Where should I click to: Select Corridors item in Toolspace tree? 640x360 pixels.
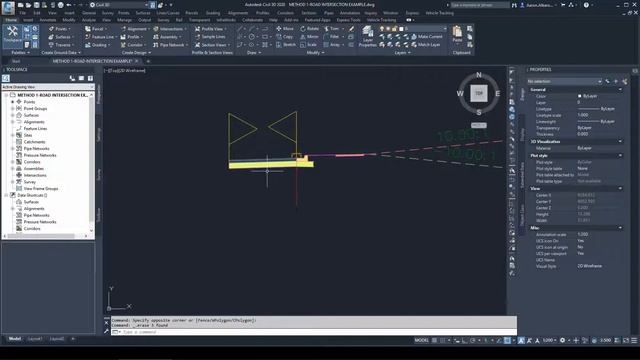pos(32,162)
